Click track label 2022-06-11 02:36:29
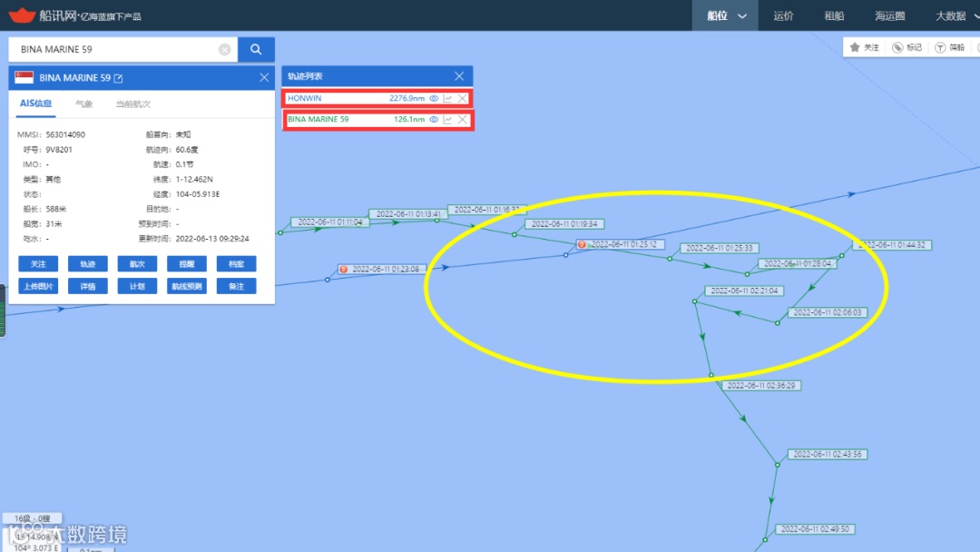The height and width of the screenshot is (552, 980). [x=761, y=386]
